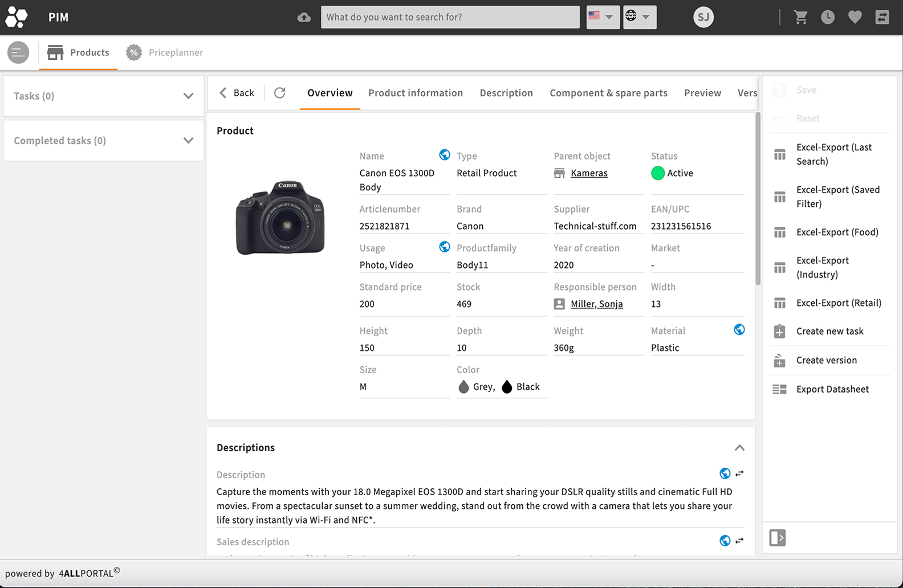Open the Kameras parent object link
Viewport: 903px width, 588px height.
[x=589, y=173]
